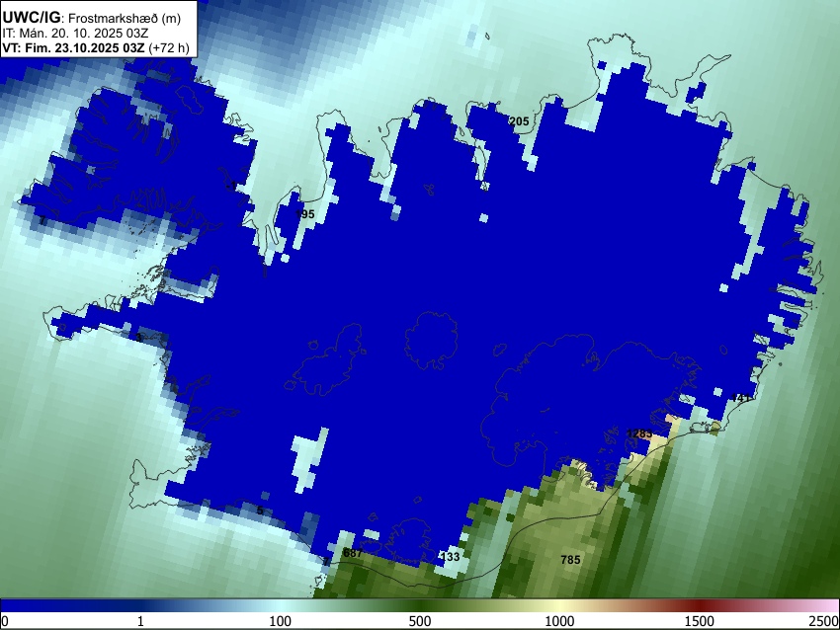Viewport: 840px width, 630px height.
Task: Click the map value 687
Action: [353, 553]
